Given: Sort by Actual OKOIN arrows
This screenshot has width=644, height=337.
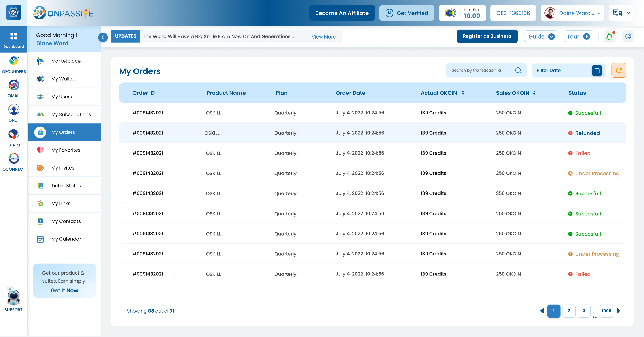Looking at the screenshot, I should [463, 93].
